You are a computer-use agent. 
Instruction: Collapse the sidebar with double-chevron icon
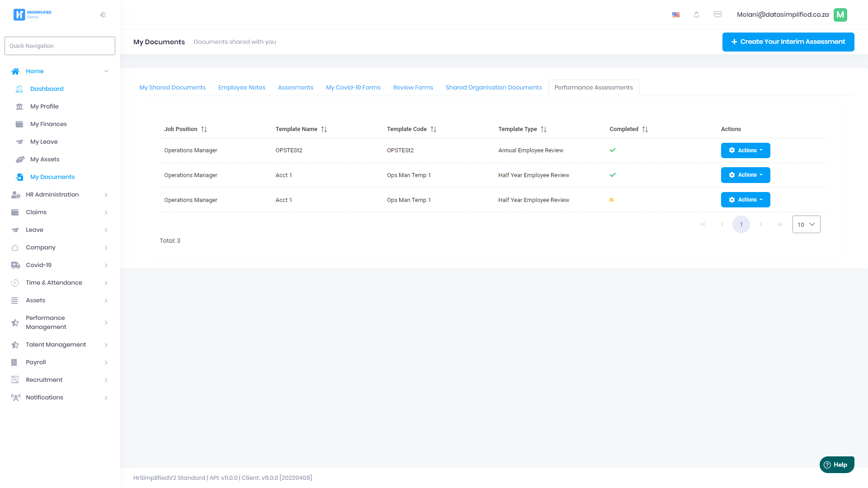point(103,15)
